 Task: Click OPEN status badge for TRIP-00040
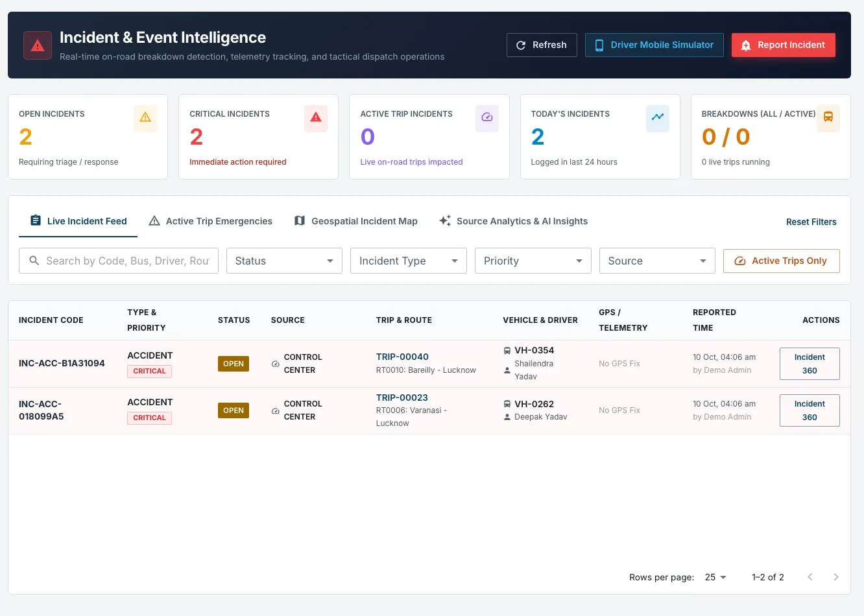[234, 364]
